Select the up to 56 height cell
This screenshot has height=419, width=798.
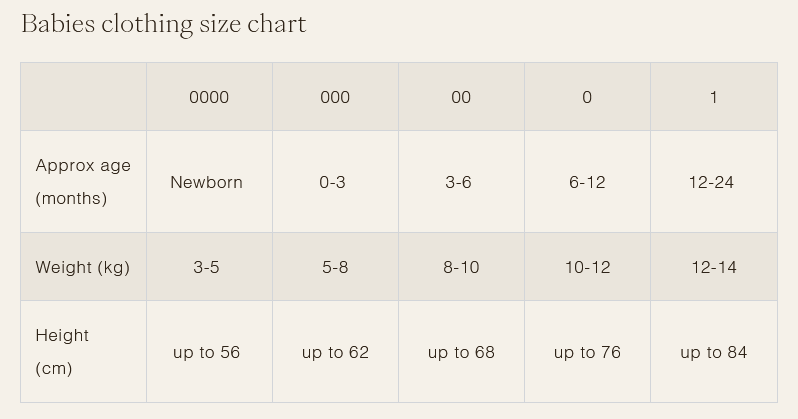tap(207, 352)
